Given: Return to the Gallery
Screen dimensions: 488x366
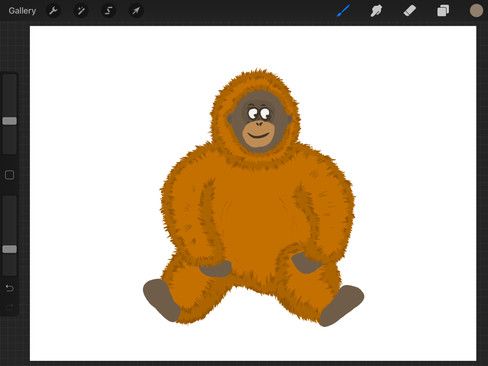Looking at the screenshot, I should 22,11.
